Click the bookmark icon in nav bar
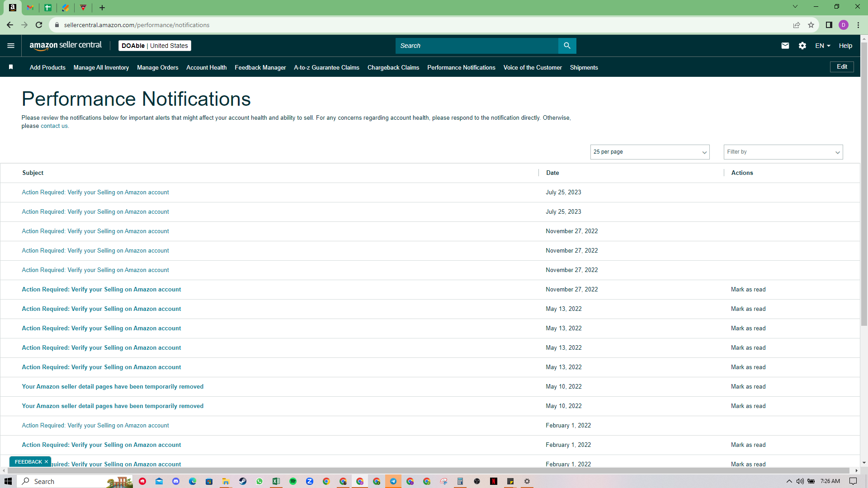The width and height of the screenshot is (868, 488). click(x=11, y=67)
